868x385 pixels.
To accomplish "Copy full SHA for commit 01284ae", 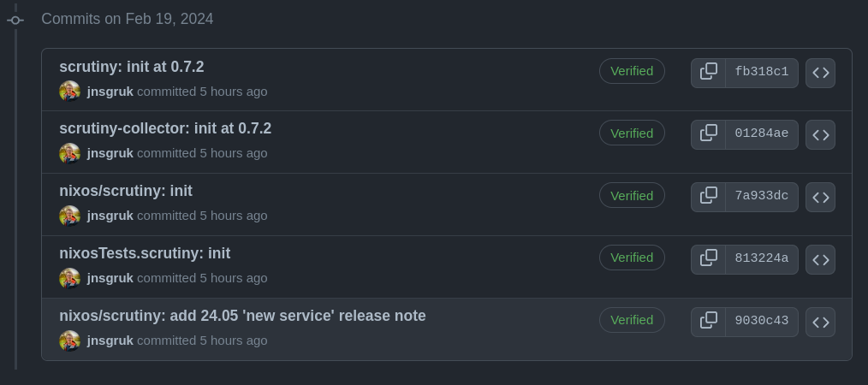I will coord(709,133).
